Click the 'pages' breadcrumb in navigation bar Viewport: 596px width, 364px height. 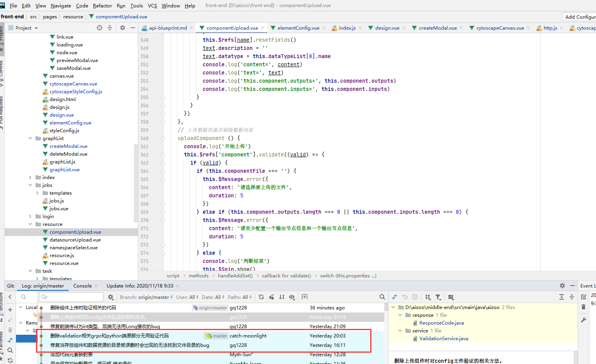tap(50, 16)
